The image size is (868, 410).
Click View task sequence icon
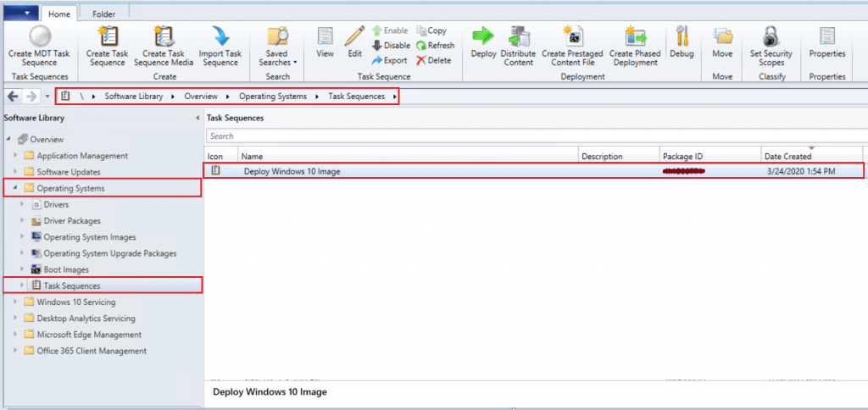pyautogui.click(x=325, y=36)
